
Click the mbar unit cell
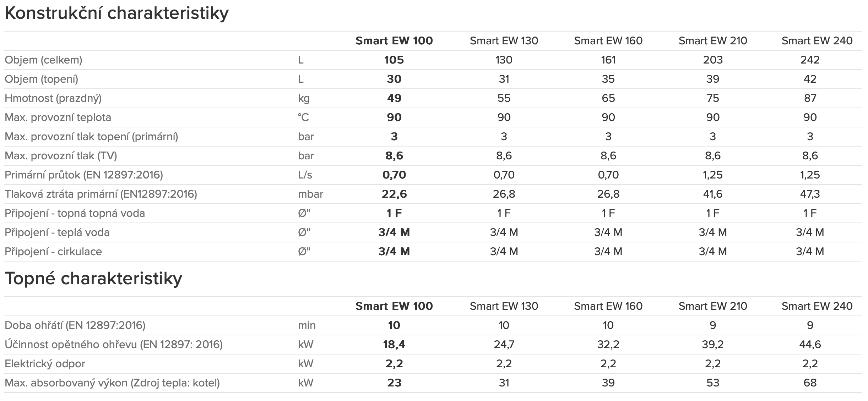coord(310,194)
